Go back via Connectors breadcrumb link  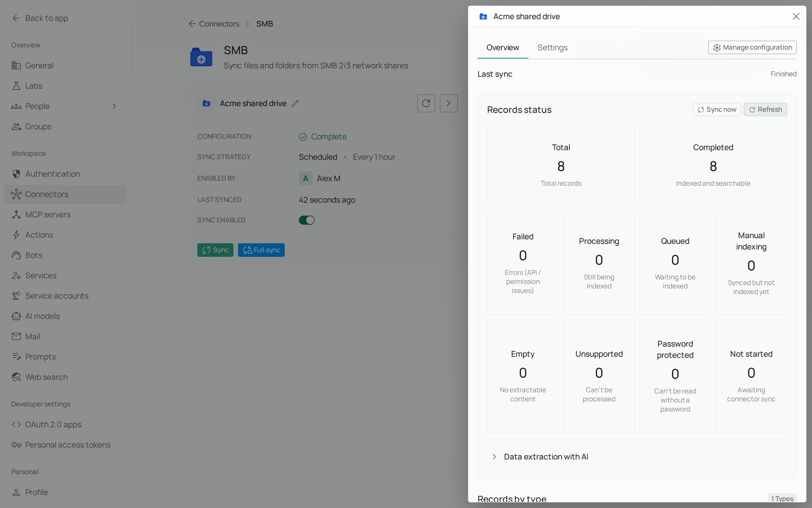coord(214,24)
